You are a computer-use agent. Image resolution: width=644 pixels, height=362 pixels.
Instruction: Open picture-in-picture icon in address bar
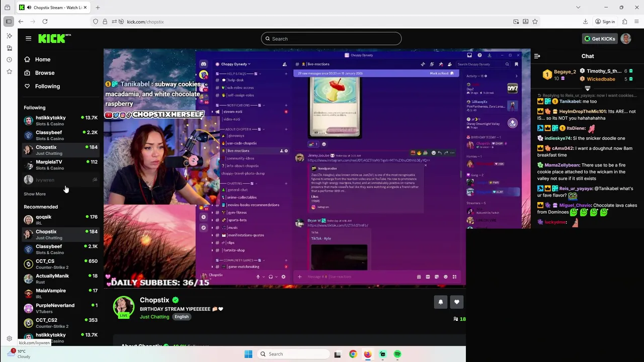coord(516,22)
